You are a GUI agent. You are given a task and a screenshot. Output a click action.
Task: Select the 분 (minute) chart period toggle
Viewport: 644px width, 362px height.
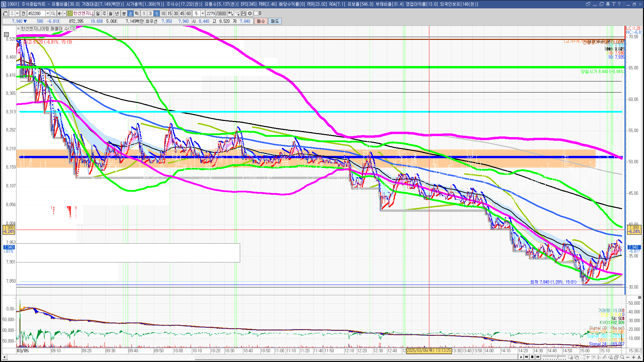pos(124,13)
